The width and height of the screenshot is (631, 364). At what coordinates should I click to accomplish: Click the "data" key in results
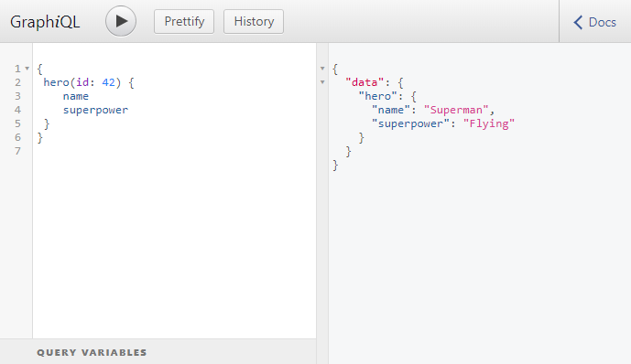[x=364, y=82]
